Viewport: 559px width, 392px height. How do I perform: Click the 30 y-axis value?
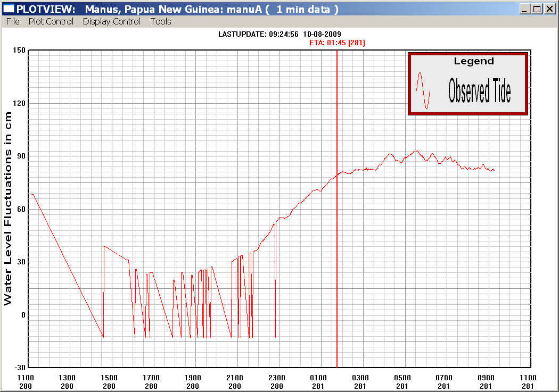pyautogui.click(x=21, y=262)
